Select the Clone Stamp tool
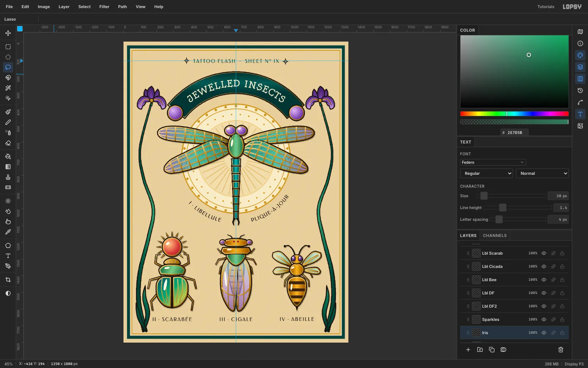588x368 pixels. [x=8, y=177]
